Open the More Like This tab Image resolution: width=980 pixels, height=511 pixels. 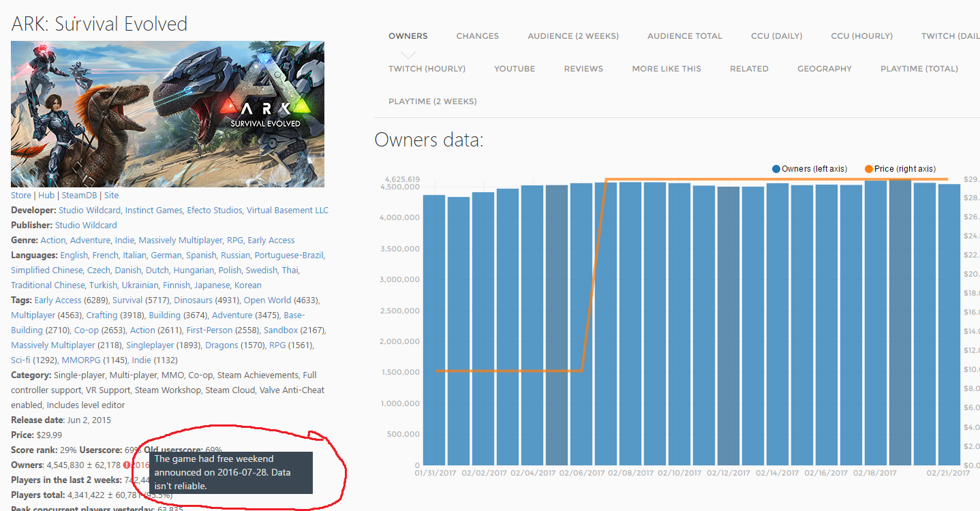pyautogui.click(x=667, y=69)
